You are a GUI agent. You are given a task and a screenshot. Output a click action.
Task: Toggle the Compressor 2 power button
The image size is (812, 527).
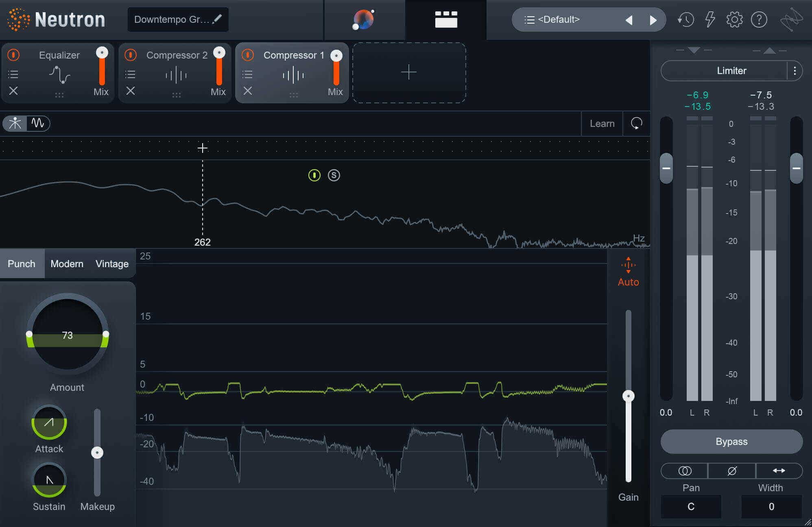click(131, 55)
